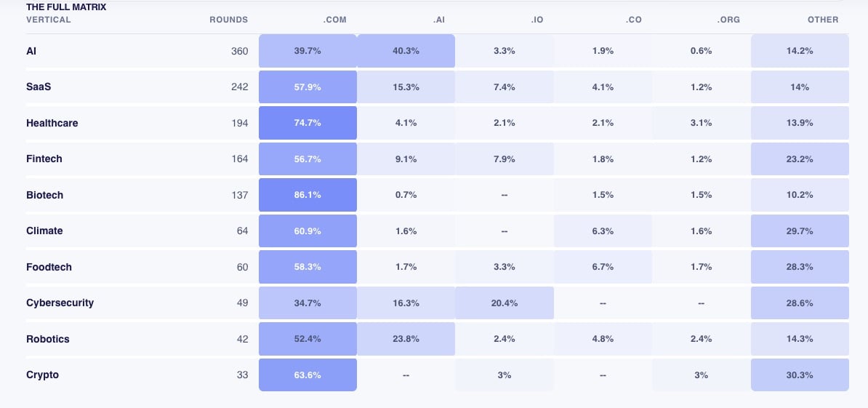Select Cybersecurity .IO cell showing 20.4%

[x=505, y=303]
